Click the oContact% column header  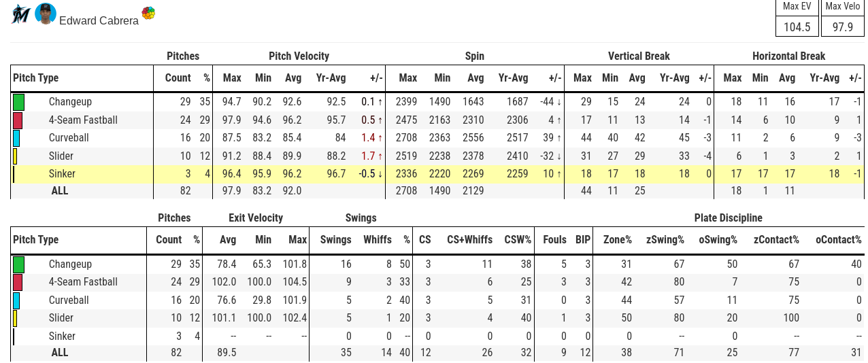pyautogui.click(x=839, y=240)
